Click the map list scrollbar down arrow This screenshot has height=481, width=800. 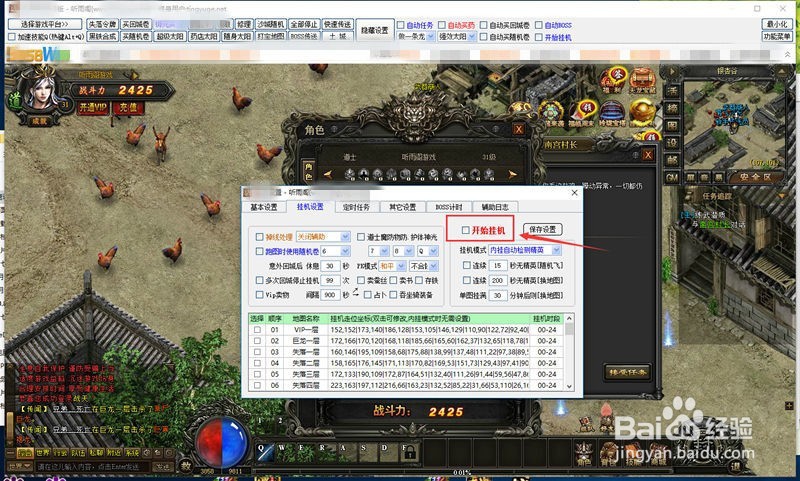(569, 387)
